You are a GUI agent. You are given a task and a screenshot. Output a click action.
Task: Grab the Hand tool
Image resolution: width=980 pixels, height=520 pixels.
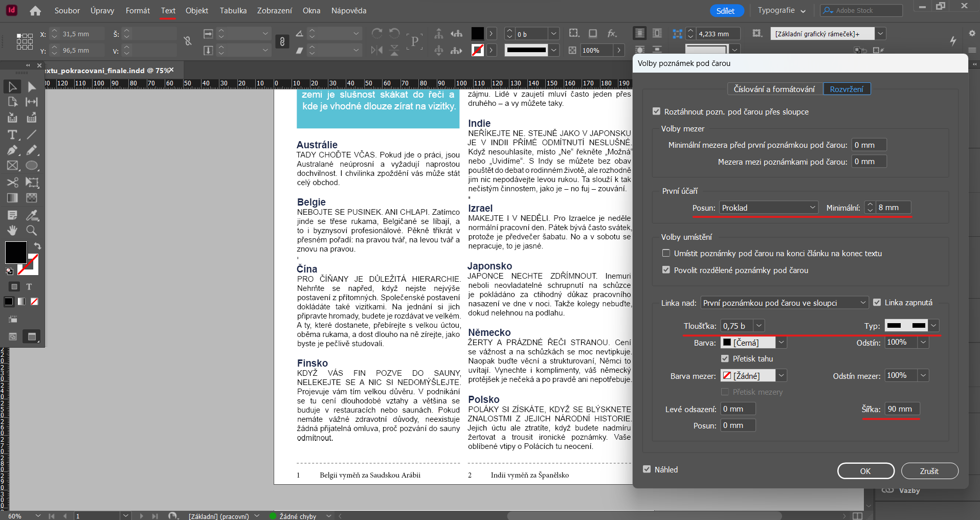click(x=13, y=231)
